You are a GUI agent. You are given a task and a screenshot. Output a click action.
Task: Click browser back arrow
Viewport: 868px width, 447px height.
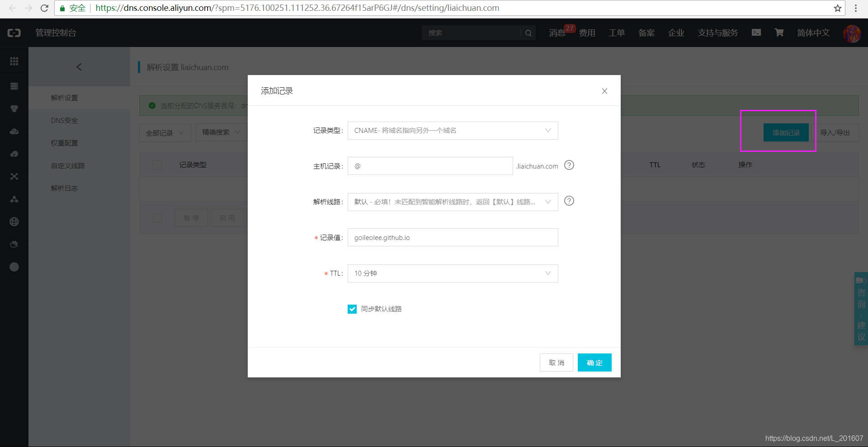point(13,8)
